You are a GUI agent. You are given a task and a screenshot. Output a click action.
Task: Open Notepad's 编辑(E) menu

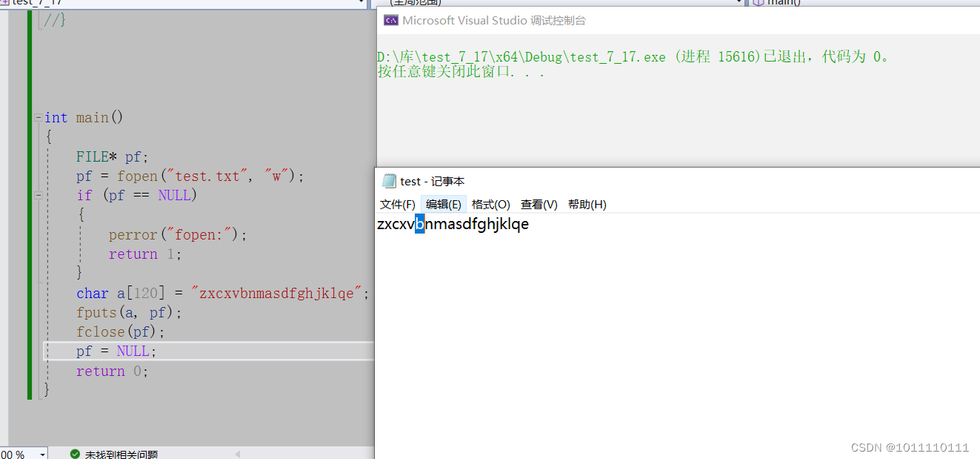click(444, 205)
